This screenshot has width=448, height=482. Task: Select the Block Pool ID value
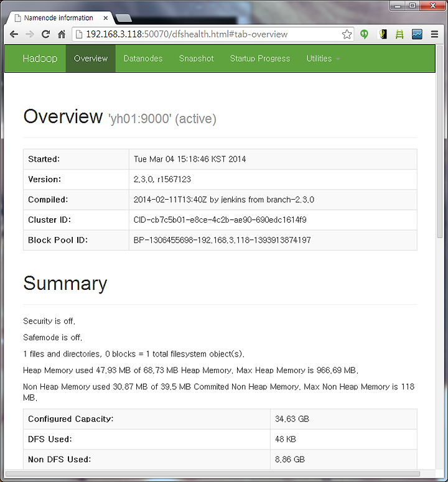pos(222,240)
